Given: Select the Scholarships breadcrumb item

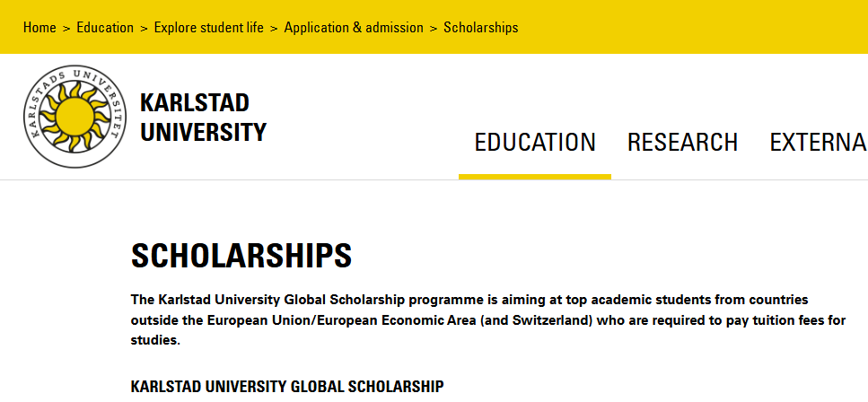Looking at the screenshot, I should (481, 28).
